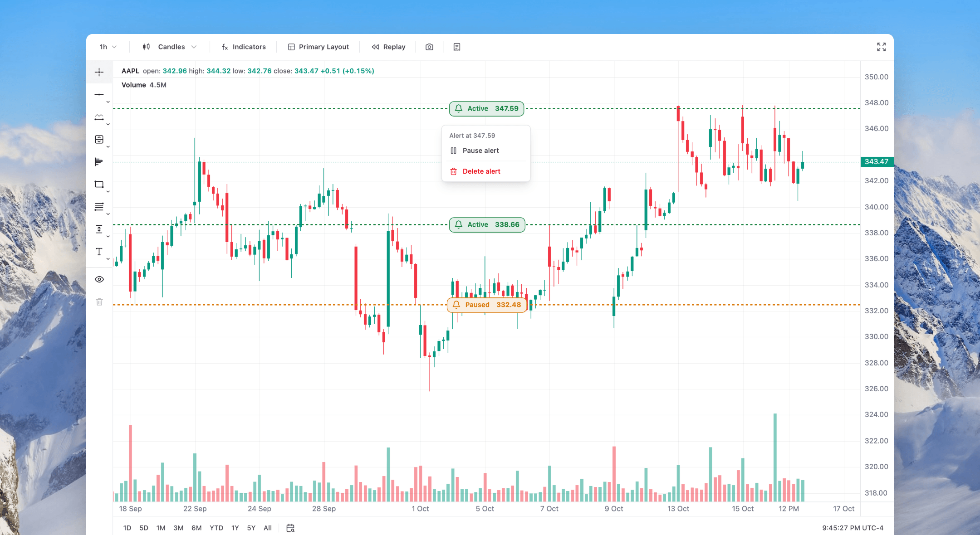980x535 pixels.
Task: Expand the text tool submenu arrow
Action: click(x=108, y=259)
